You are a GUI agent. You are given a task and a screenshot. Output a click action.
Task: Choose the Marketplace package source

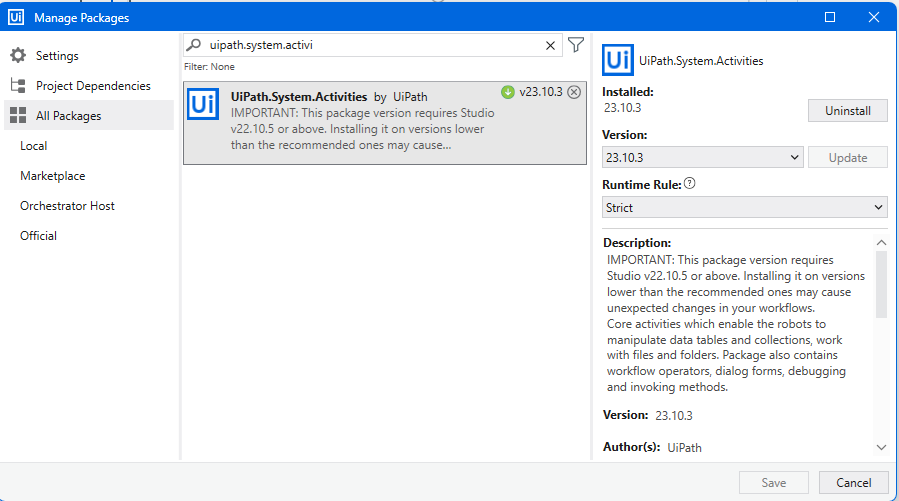pos(53,175)
